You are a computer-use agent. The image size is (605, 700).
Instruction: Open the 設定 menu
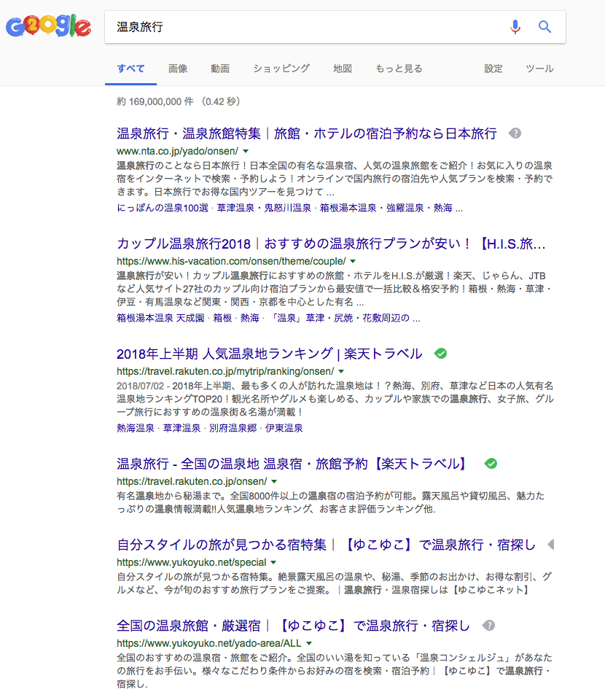point(493,68)
